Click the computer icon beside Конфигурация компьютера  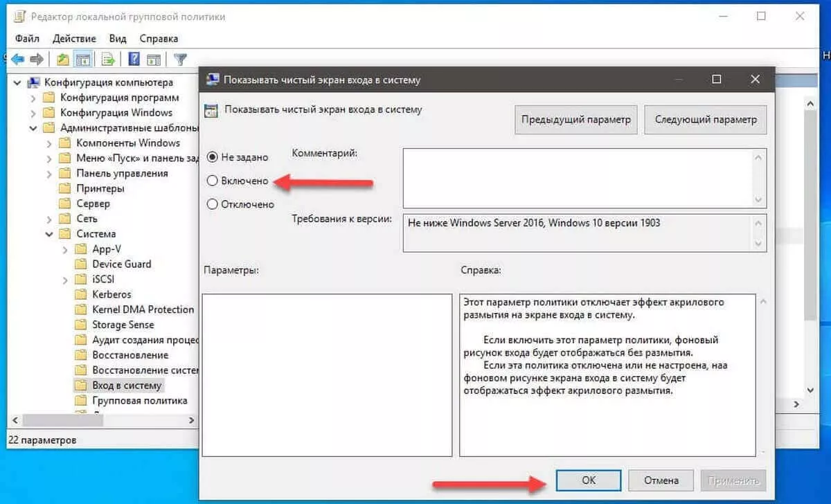coord(33,82)
